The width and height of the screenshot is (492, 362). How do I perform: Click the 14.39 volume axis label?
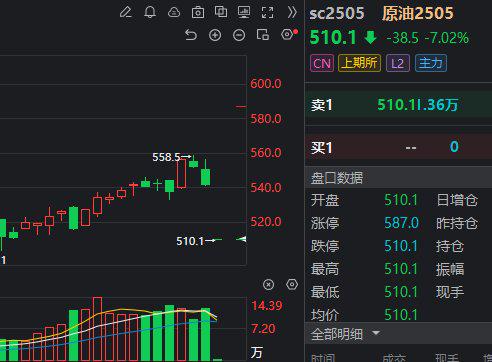coord(267,306)
